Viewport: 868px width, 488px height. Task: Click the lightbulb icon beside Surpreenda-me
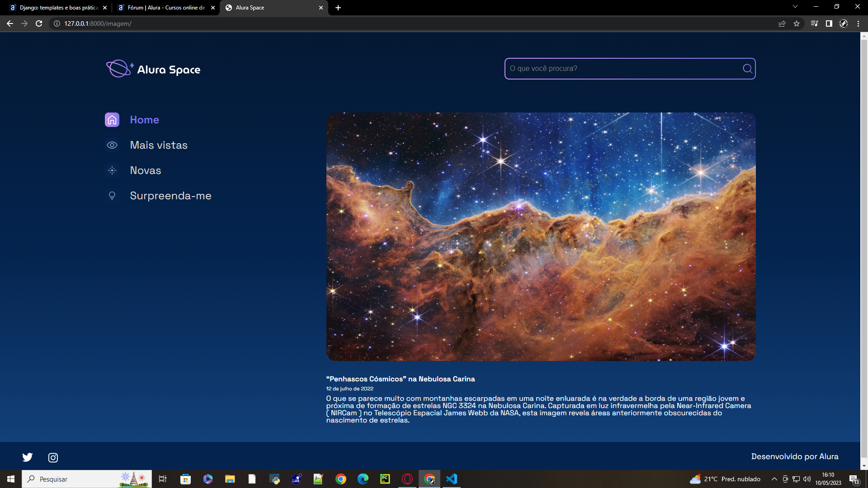112,196
